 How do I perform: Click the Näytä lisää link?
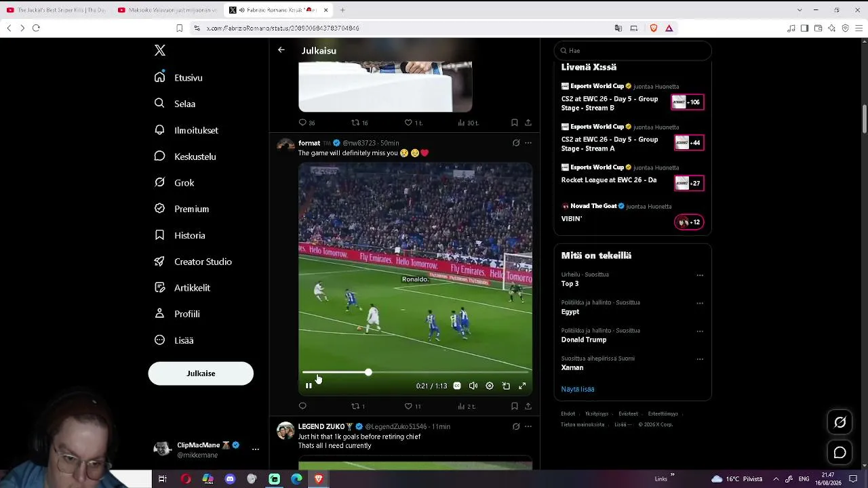pos(578,389)
